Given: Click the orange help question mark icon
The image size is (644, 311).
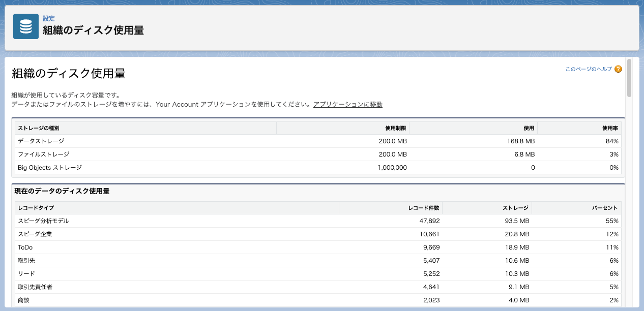Looking at the screenshot, I should click(x=618, y=69).
